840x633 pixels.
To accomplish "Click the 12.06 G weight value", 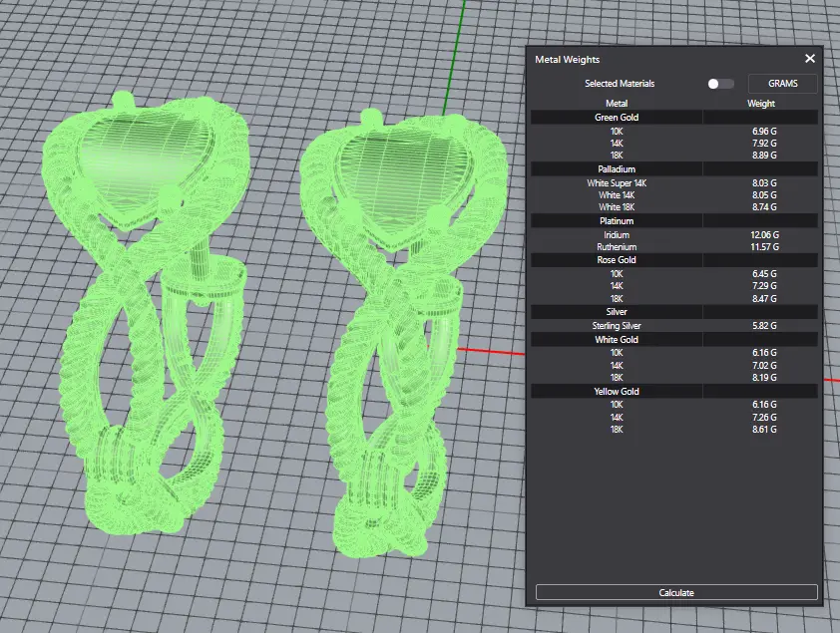I will point(764,235).
